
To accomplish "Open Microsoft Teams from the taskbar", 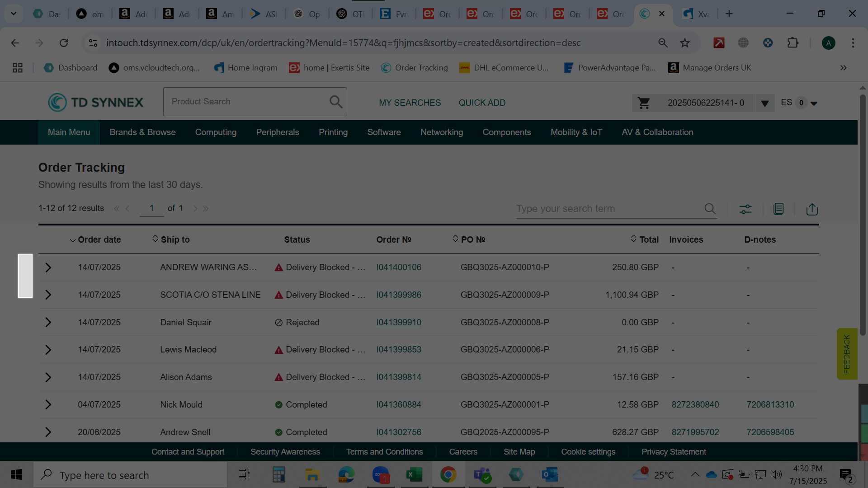I will tap(482, 475).
